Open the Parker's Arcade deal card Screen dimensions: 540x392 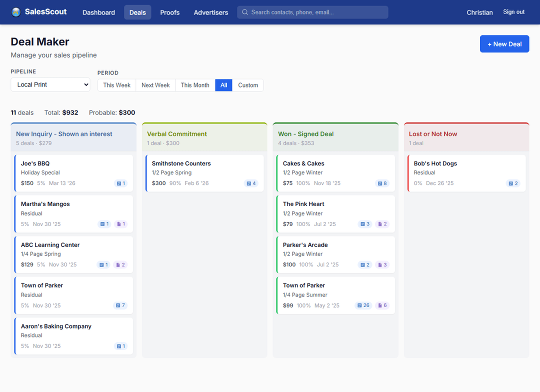pos(336,254)
